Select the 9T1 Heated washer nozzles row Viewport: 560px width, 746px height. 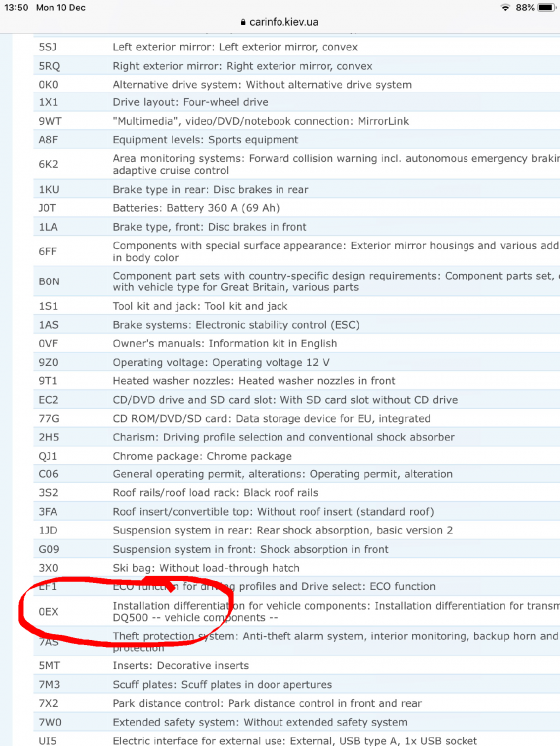tap(296, 381)
